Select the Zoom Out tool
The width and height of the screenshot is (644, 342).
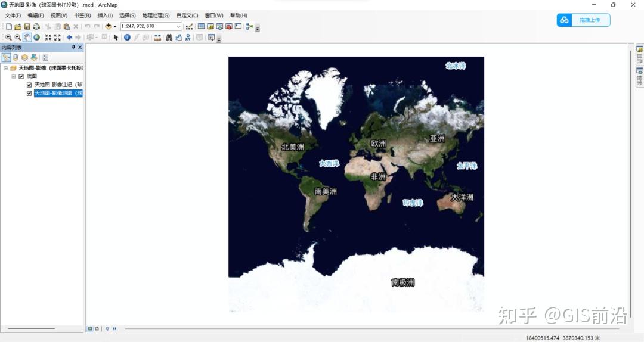(18, 38)
